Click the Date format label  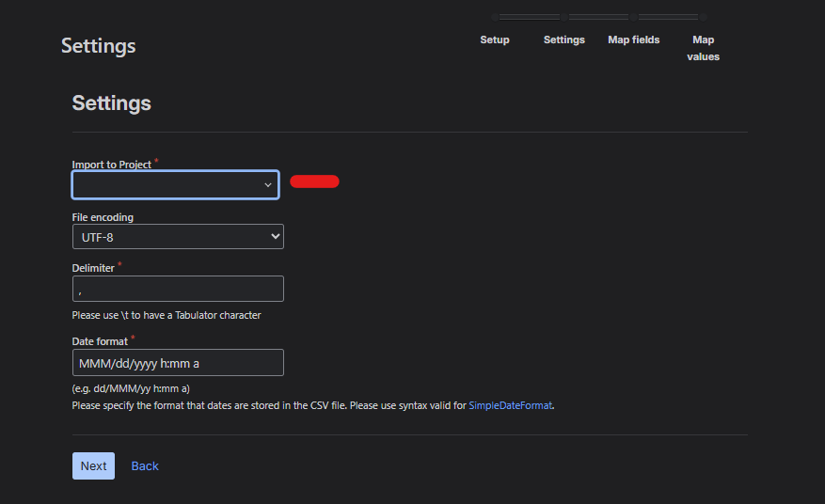point(100,341)
